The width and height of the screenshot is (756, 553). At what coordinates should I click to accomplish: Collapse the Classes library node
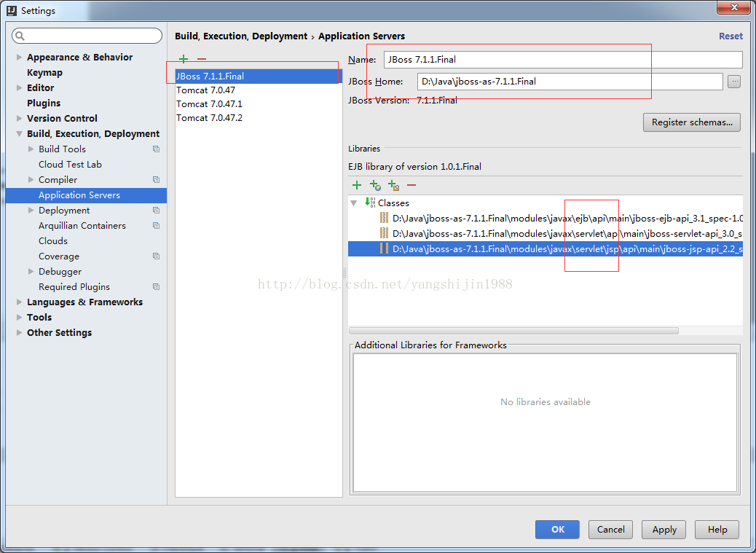(354, 203)
